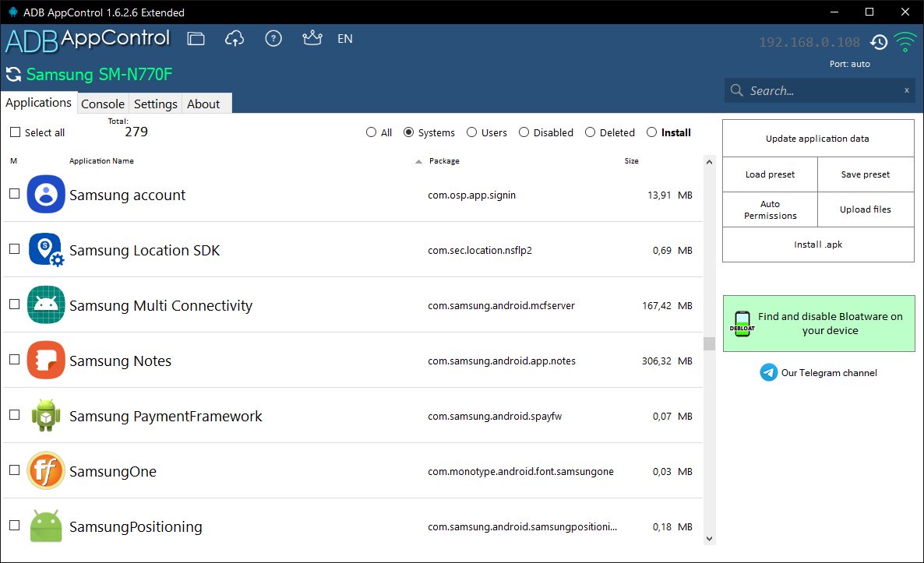Refresh device with the sync arrows icon
Screen dimensions: 924x563
13,74
